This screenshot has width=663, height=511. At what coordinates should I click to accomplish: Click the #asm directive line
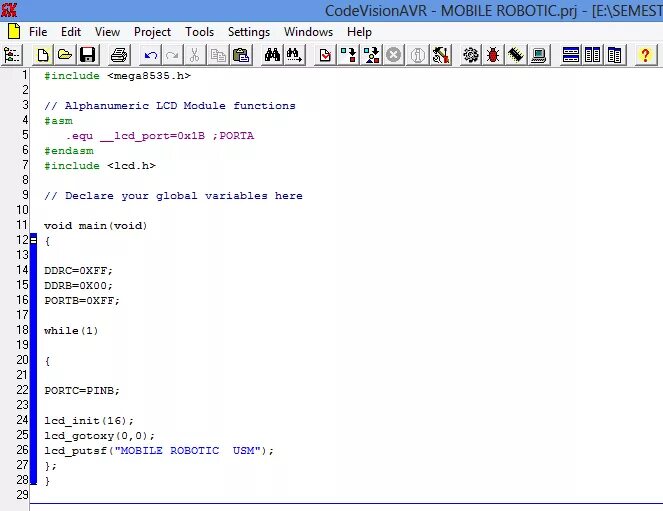[x=58, y=121]
